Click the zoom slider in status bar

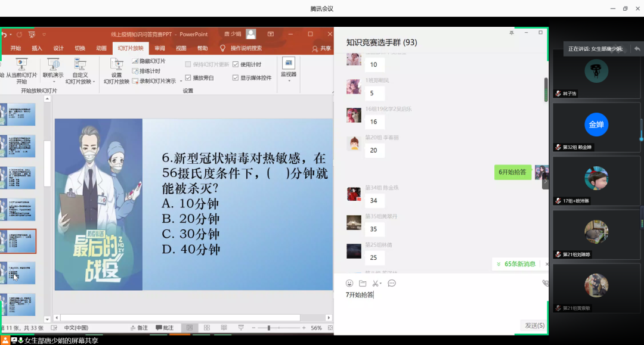pyautogui.click(x=269, y=328)
